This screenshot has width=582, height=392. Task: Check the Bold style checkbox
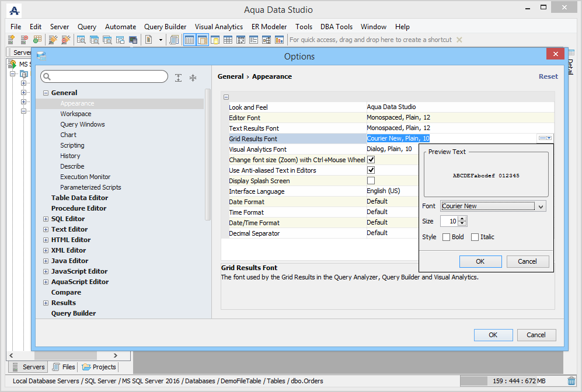click(x=447, y=237)
